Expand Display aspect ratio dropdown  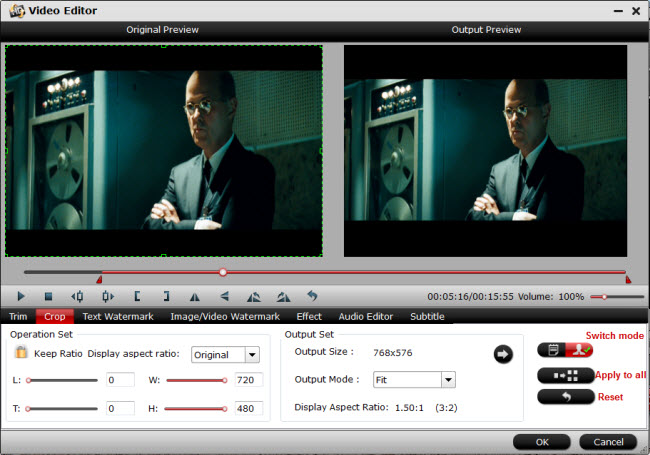tap(252, 355)
